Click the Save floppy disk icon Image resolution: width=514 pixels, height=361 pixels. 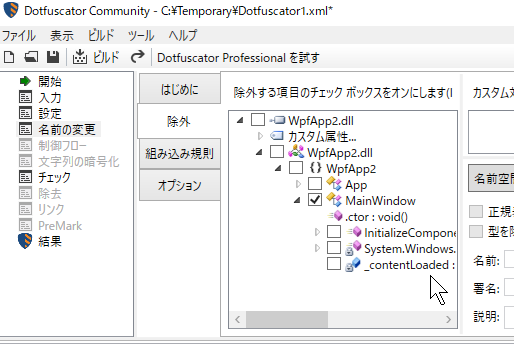click(x=53, y=57)
